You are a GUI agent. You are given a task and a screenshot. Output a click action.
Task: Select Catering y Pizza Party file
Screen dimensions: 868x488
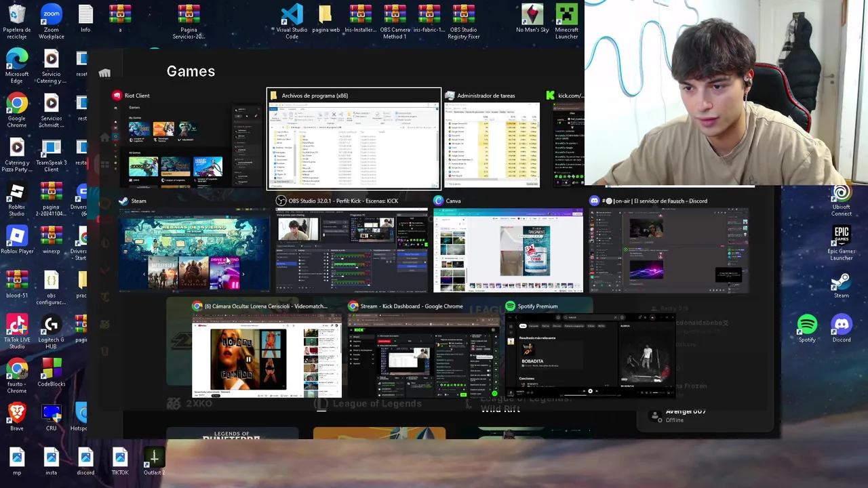tap(16, 155)
